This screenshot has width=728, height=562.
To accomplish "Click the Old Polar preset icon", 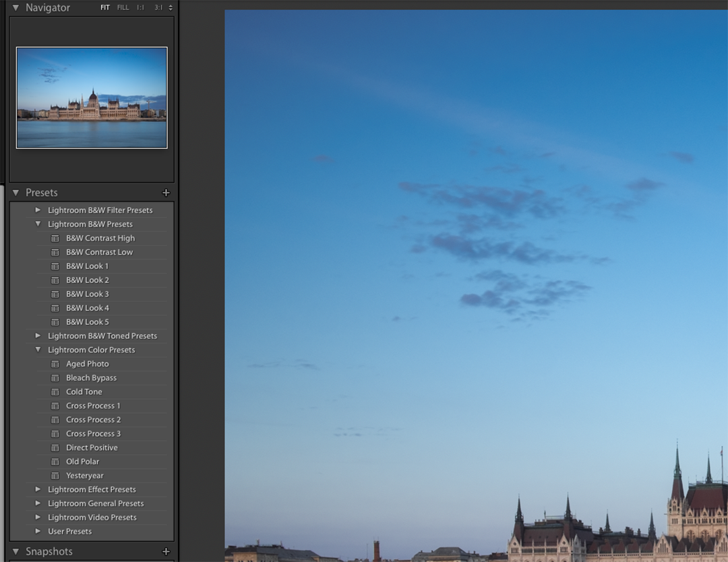I will (x=55, y=462).
